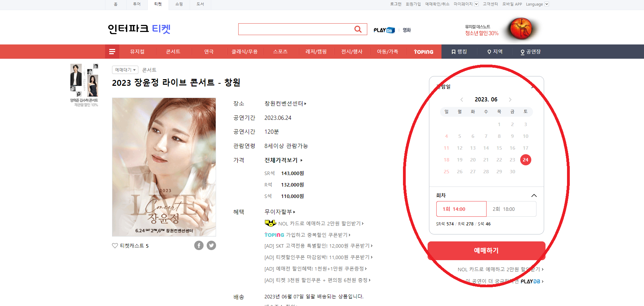Open 예매전 할인혜택 1천원+1만원 ad
This screenshot has height=306, width=644.
pos(316,269)
